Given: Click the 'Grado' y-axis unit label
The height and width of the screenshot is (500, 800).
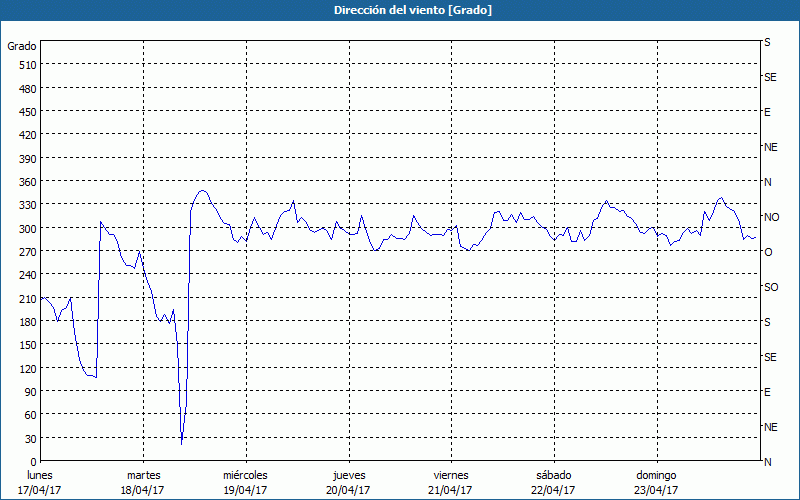Looking at the screenshot, I should click(x=22, y=46).
